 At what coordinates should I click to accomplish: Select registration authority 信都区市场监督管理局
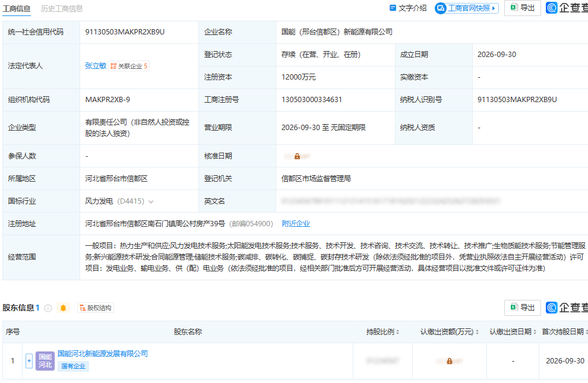316,179
